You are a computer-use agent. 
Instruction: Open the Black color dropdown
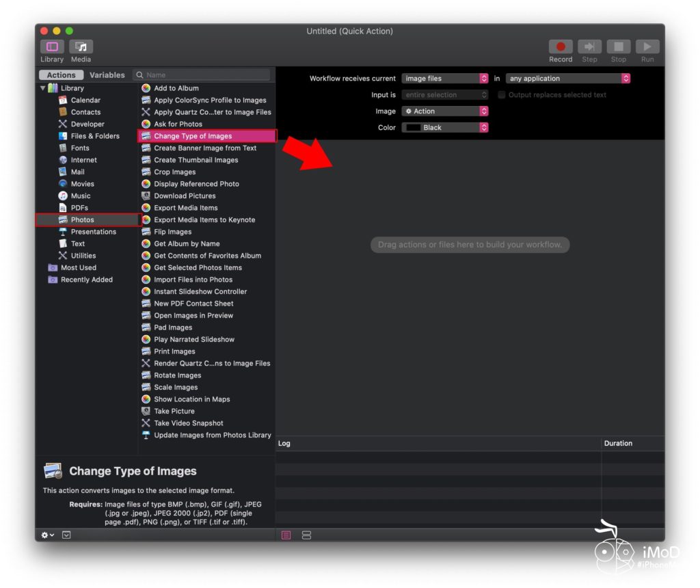click(445, 128)
